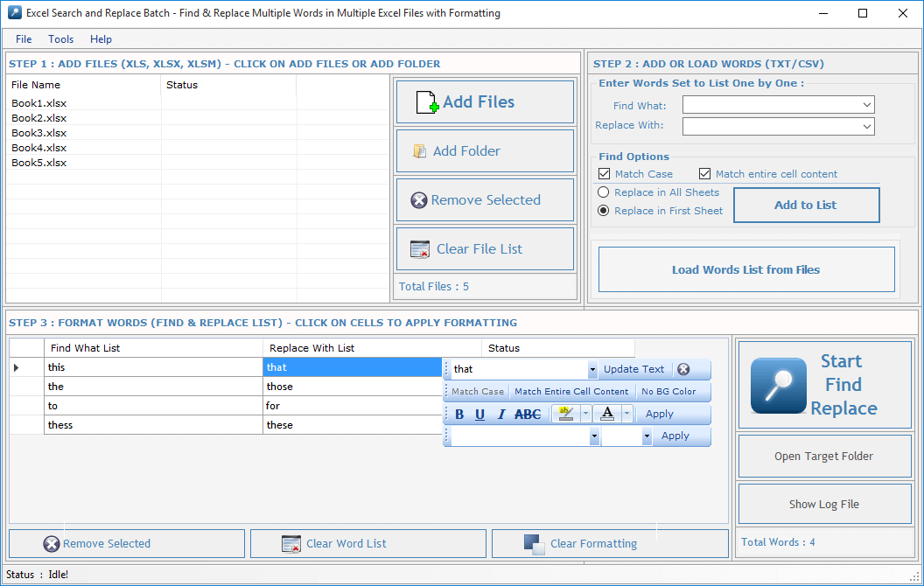Screen dimensions: 924x586
Task: Click the highlight color marker icon
Action: point(566,414)
